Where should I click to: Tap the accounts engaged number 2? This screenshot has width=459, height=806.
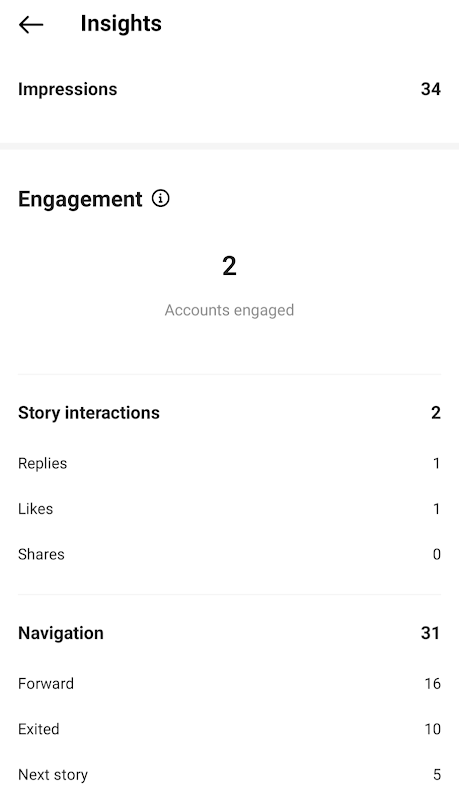click(229, 266)
